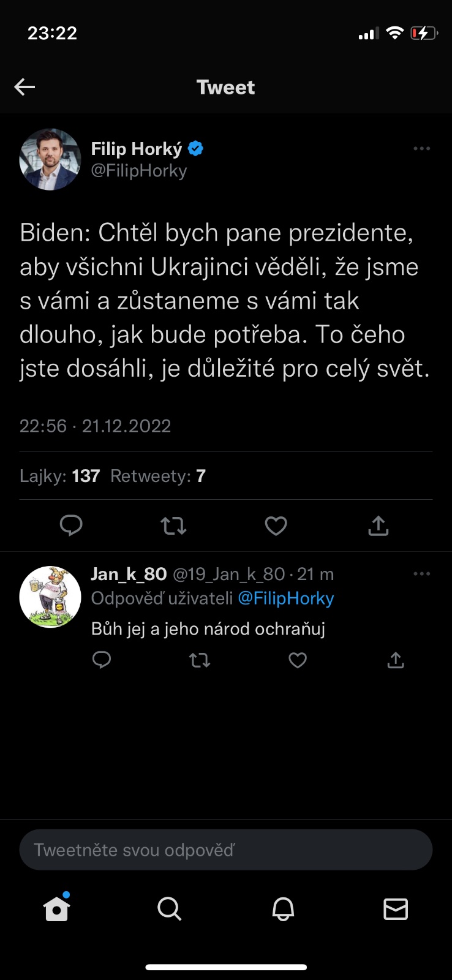Share Filip Horký's tweet
Image resolution: width=452 pixels, height=980 pixels.
click(379, 526)
